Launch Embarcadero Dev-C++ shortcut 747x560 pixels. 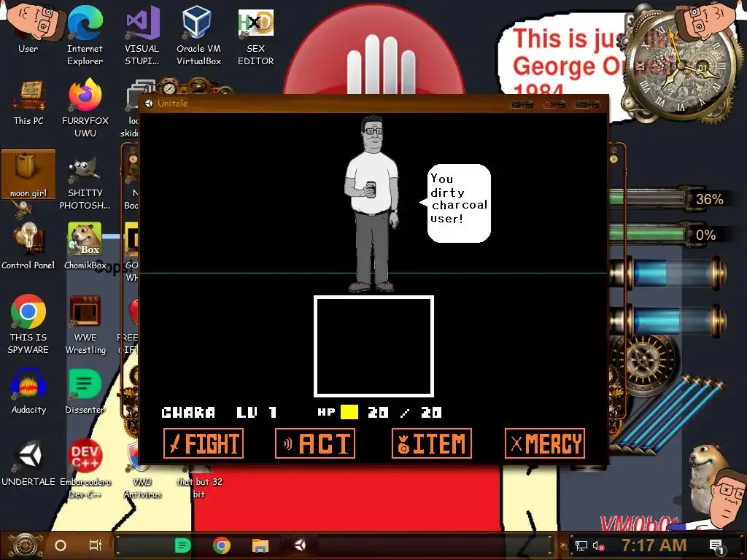[85, 469]
